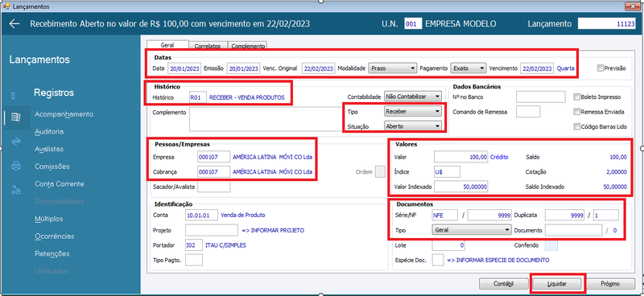Click the Cobrança code field 000107
Viewport: 644px width, 296px height.
tap(213, 171)
